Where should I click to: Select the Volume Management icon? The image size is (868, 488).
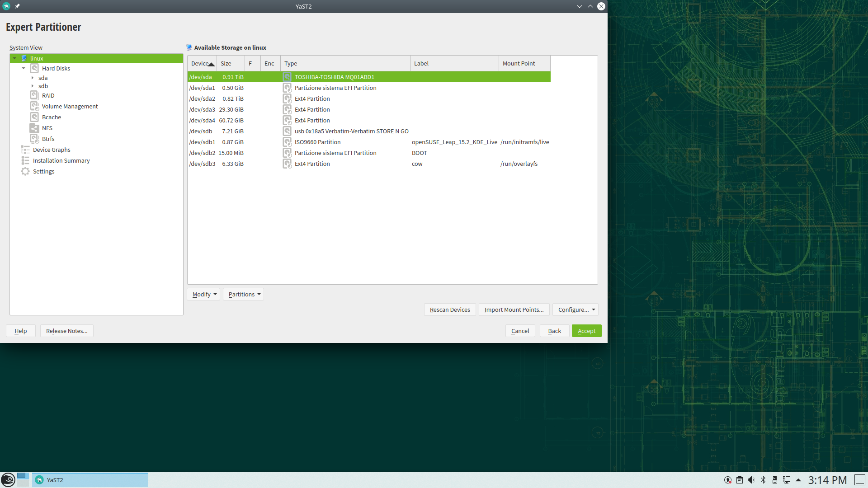34,106
